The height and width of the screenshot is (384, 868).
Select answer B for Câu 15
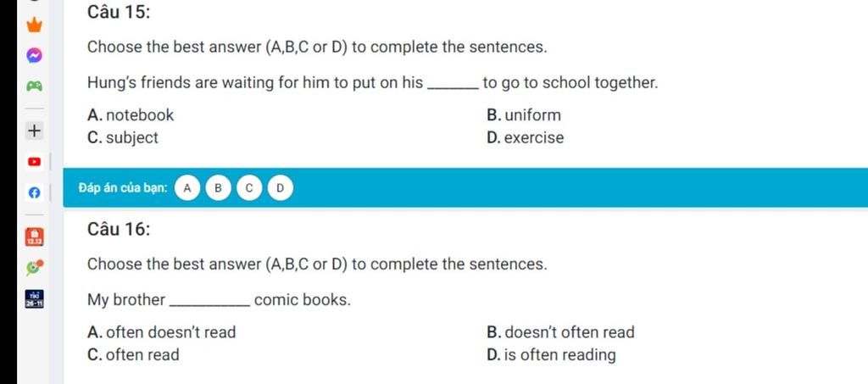point(218,188)
